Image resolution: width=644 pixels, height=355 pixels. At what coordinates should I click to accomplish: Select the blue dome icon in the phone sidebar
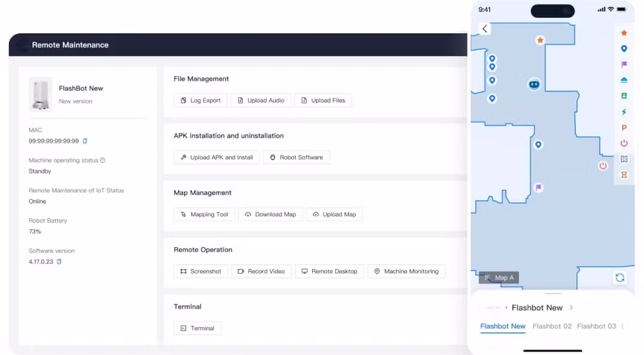coord(624,80)
